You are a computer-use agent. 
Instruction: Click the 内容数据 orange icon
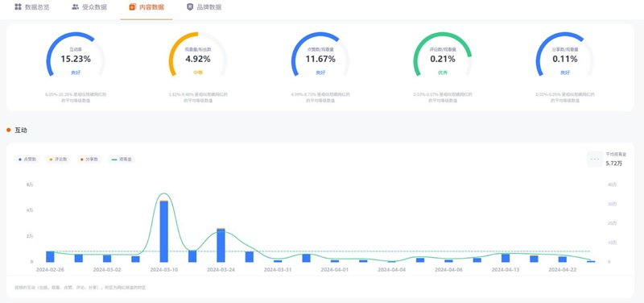pos(132,7)
